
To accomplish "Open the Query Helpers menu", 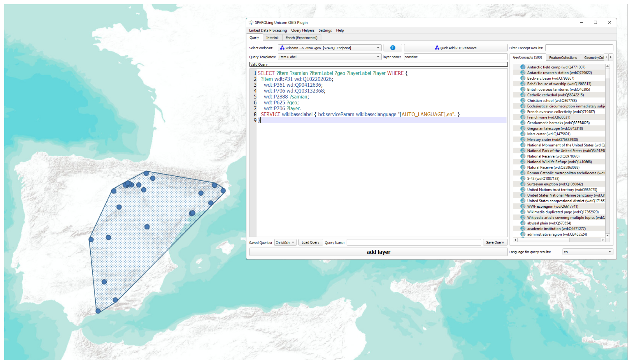I will 302,30.
